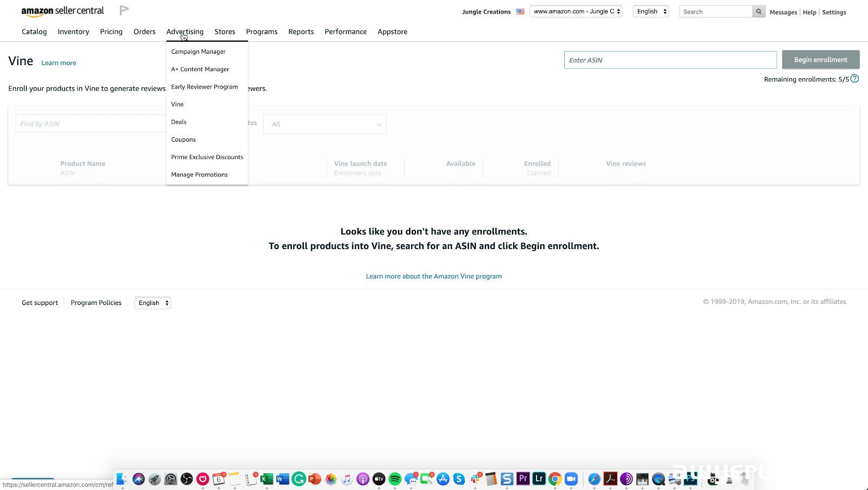Screen dimensions: 868x490
Task: Click the Remaining enrollments help icon
Action: 854,79
